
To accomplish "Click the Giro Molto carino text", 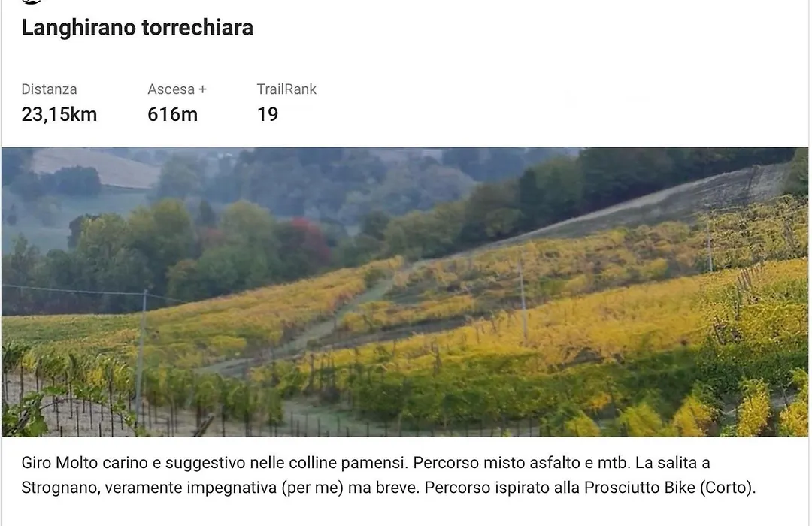I will [x=84, y=463].
